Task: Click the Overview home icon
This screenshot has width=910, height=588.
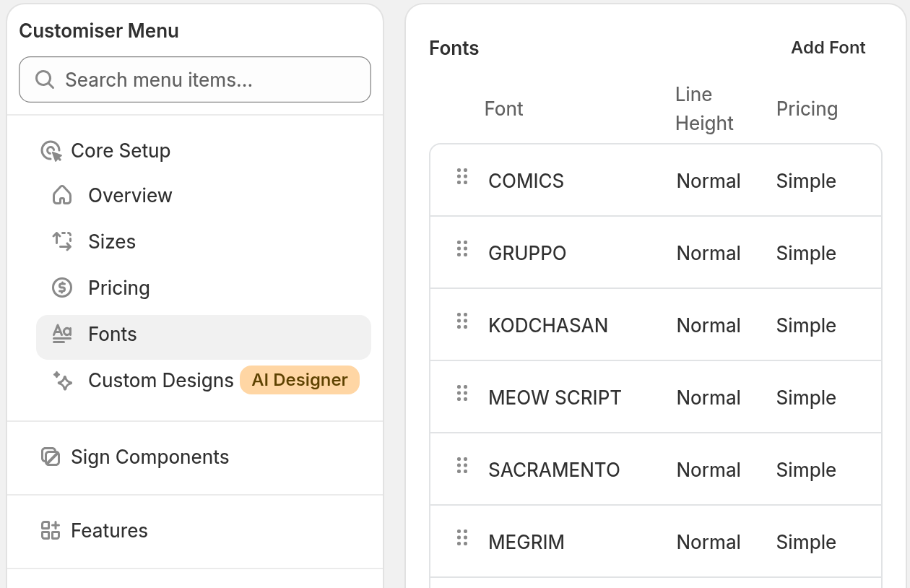Action: pos(62,195)
